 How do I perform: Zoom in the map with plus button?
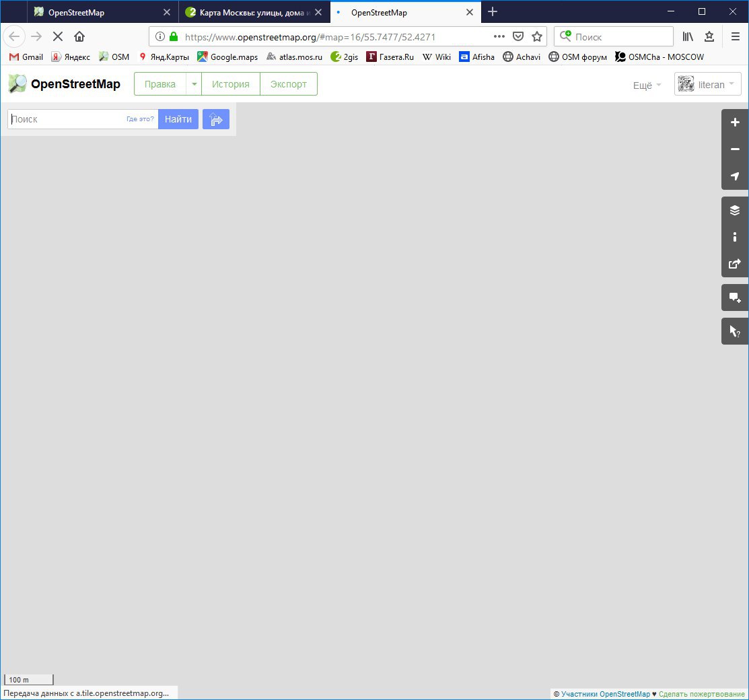735,123
